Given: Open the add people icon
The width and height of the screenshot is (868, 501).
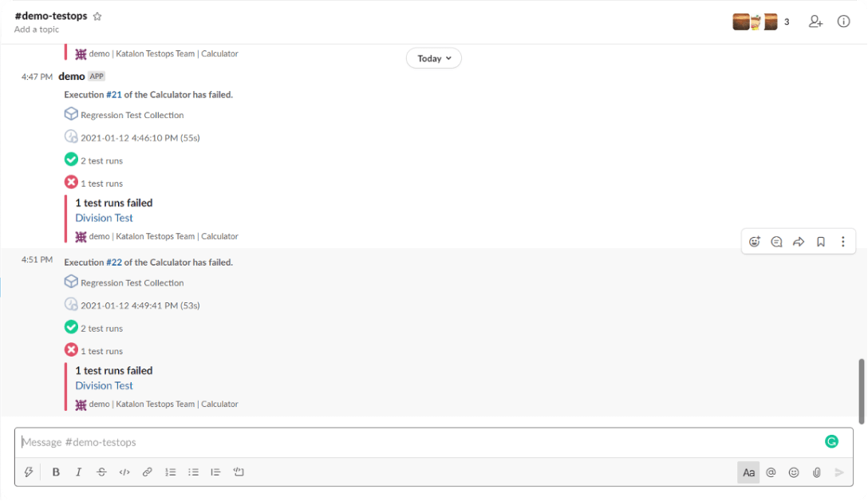Looking at the screenshot, I should (815, 22).
